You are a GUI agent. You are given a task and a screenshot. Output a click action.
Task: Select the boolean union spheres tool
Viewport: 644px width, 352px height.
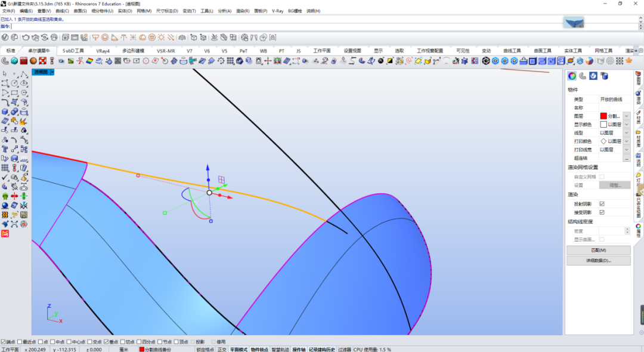(x=14, y=112)
